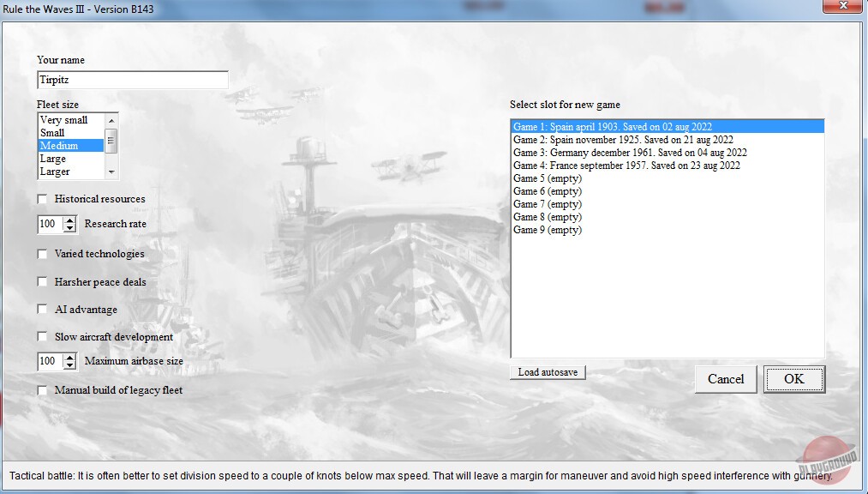Click the Cancel button
868x494 pixels.
(725, 379)
